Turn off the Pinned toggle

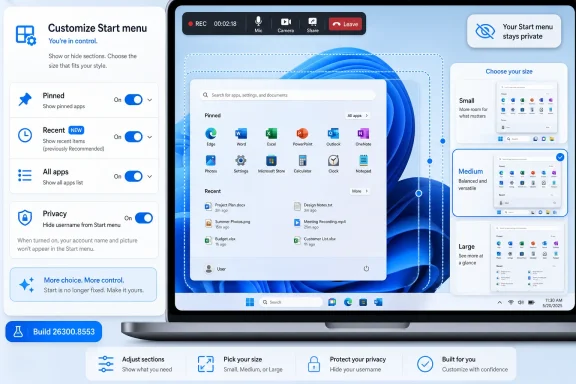tap(134, 100)
